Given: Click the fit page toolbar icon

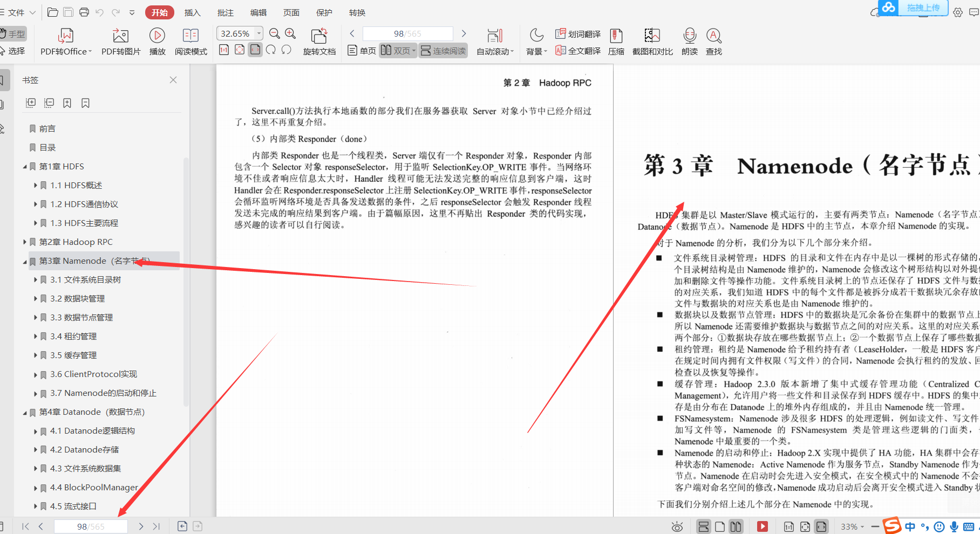Looking at the screenshot, I should [x=240, y=50].
